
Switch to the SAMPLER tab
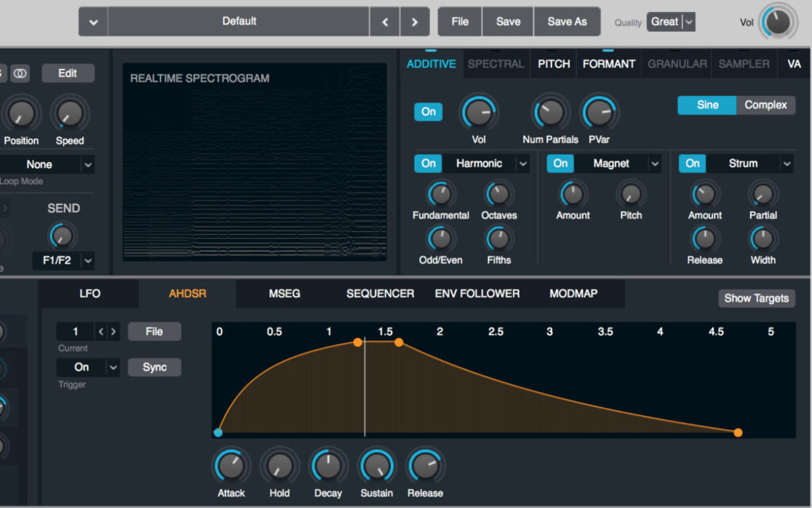click(x=744, y=63)
